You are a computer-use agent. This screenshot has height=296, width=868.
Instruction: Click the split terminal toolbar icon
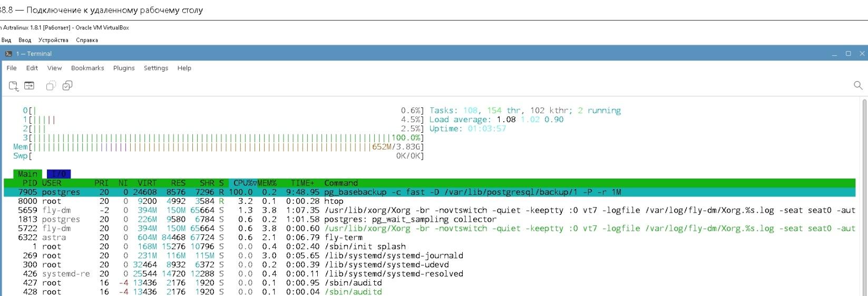coord(30,86)
